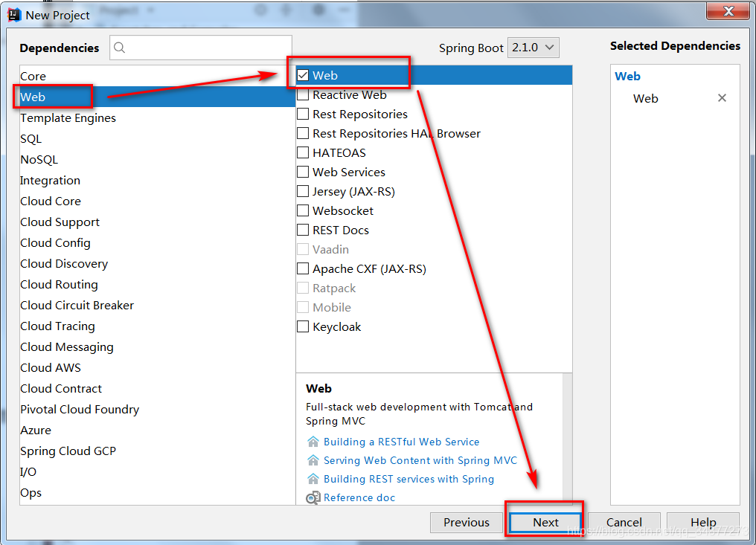Select the Core category

(157, 76)
